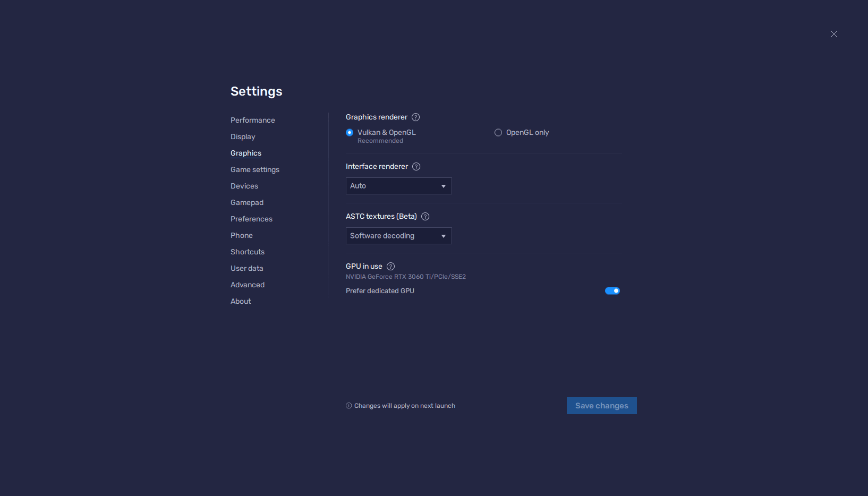Screen dimensions: 868x496
Task: Show the About section
Action: (241, 302)
